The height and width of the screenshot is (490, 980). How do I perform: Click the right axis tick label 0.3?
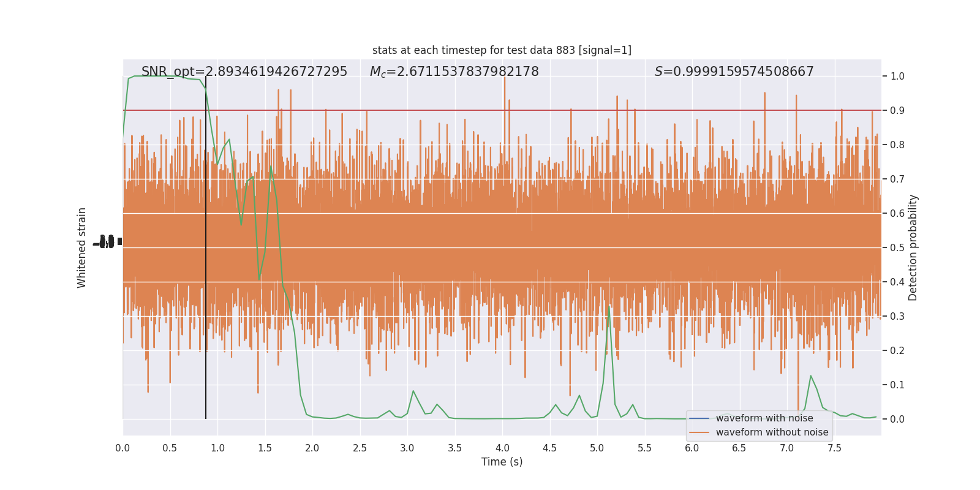pyautogui.click(x=897, y=317)
